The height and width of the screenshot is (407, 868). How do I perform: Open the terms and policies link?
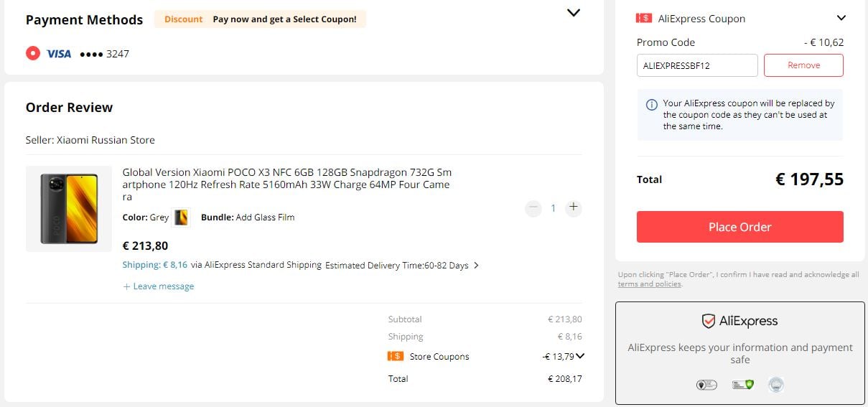pos(649,284)
